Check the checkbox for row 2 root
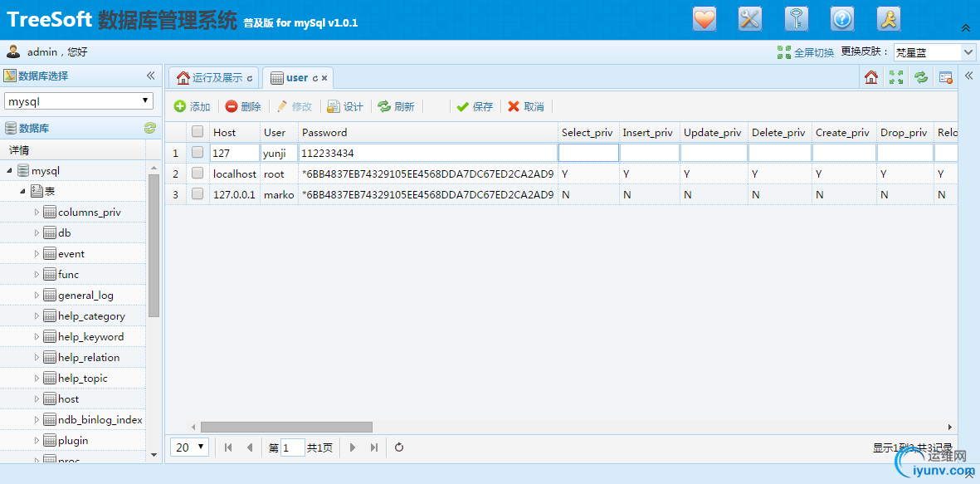The image size is (980, 484). tap(197, 174)
